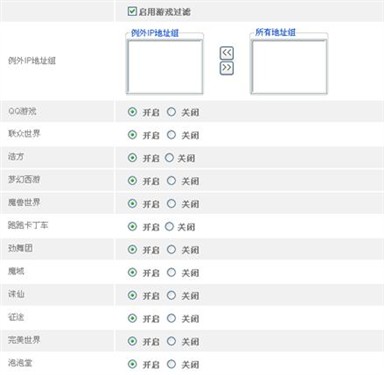Click the << move-left arrow button

[226, 53]
